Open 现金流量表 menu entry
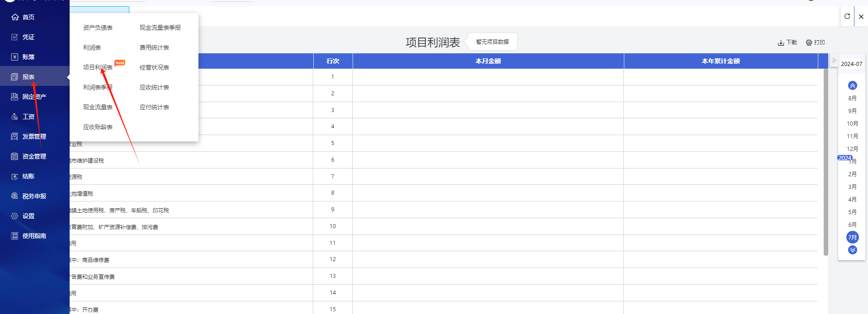 98,108
